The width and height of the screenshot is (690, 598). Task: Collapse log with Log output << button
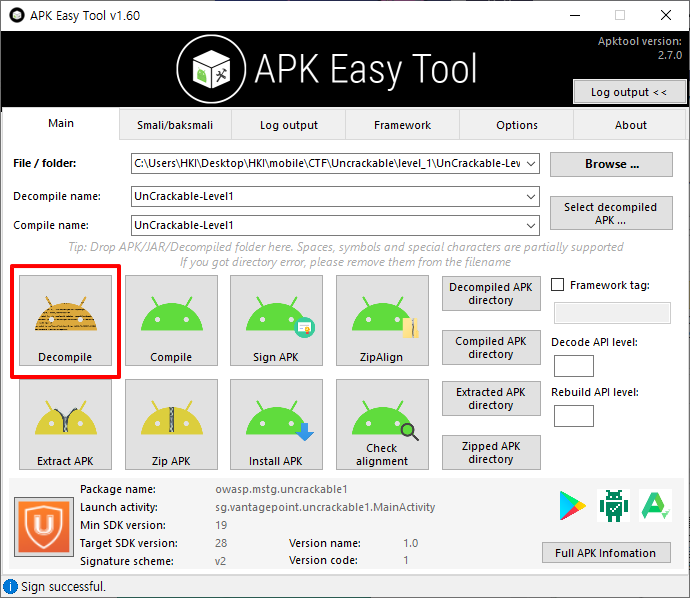pyautogui.click(x=629, y=92)
